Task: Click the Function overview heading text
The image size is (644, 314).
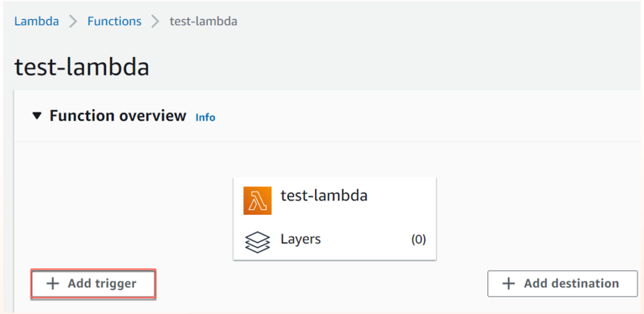Action: (x=117, y=116)
